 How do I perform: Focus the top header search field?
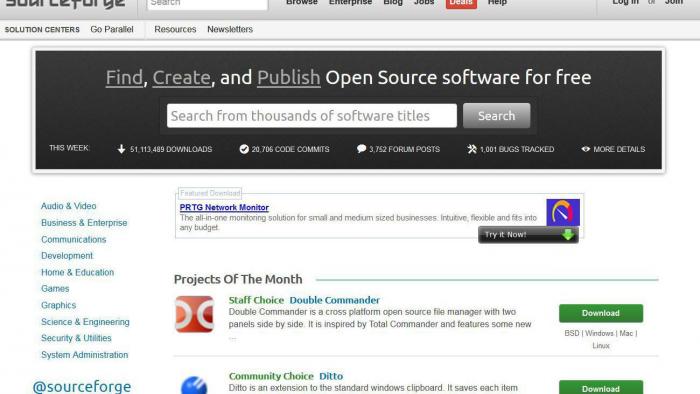(208, 4)
